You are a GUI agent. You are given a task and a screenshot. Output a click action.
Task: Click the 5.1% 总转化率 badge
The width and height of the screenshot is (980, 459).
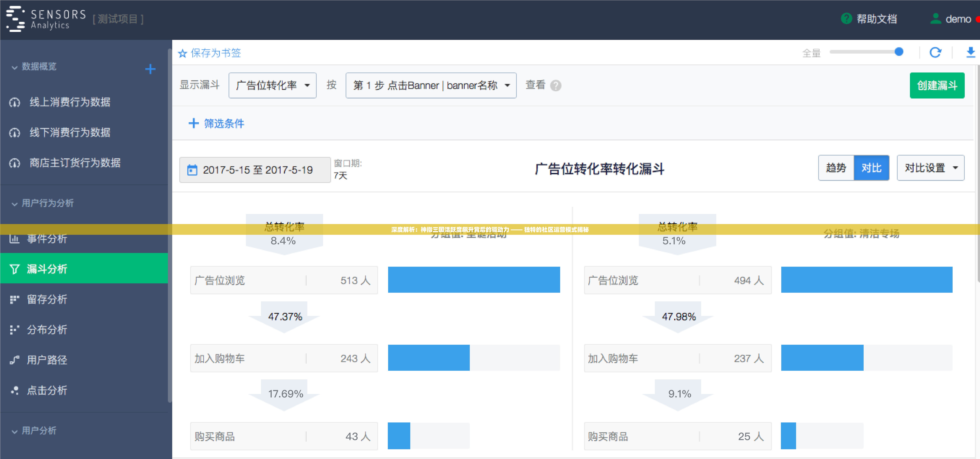(677, 234)
